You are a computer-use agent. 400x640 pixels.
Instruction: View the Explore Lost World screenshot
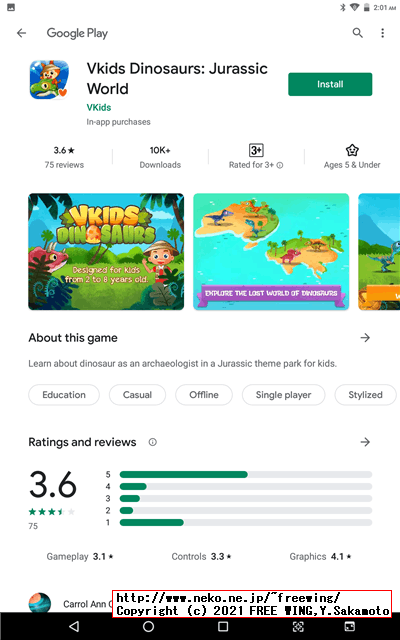[x=271, y=251]
